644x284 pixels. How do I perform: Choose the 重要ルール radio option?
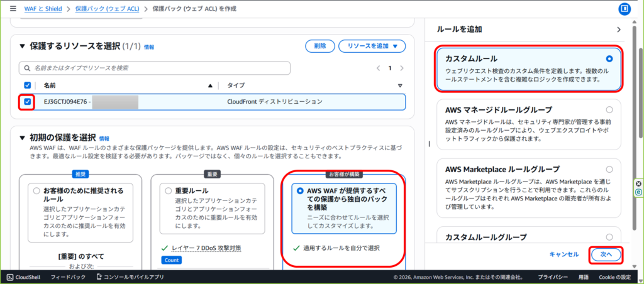(x=168, y=190)
